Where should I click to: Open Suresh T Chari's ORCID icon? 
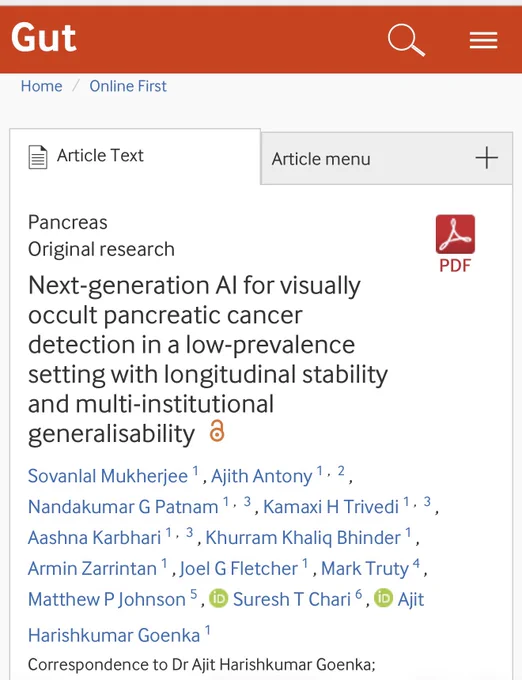click(x=219, y=598)
